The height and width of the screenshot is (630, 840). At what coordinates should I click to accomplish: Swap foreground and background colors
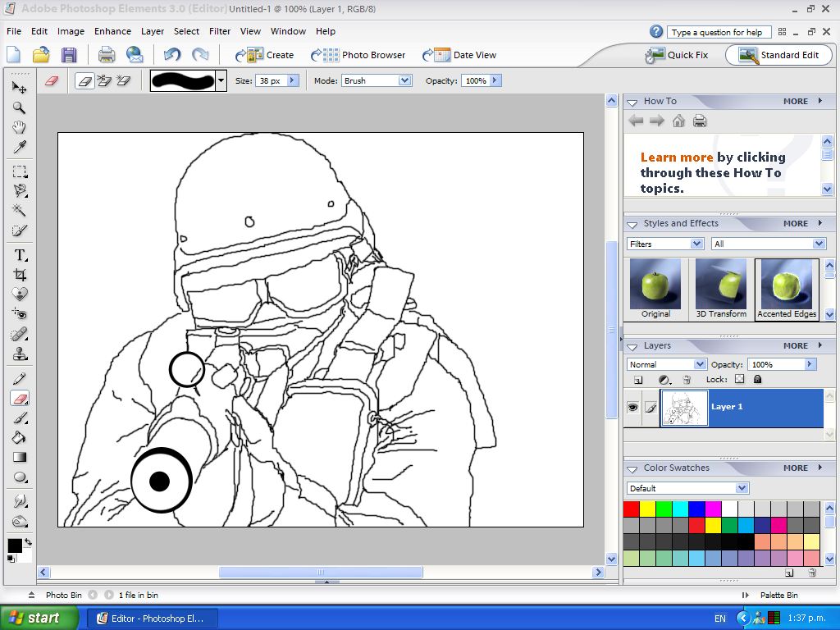28,542
